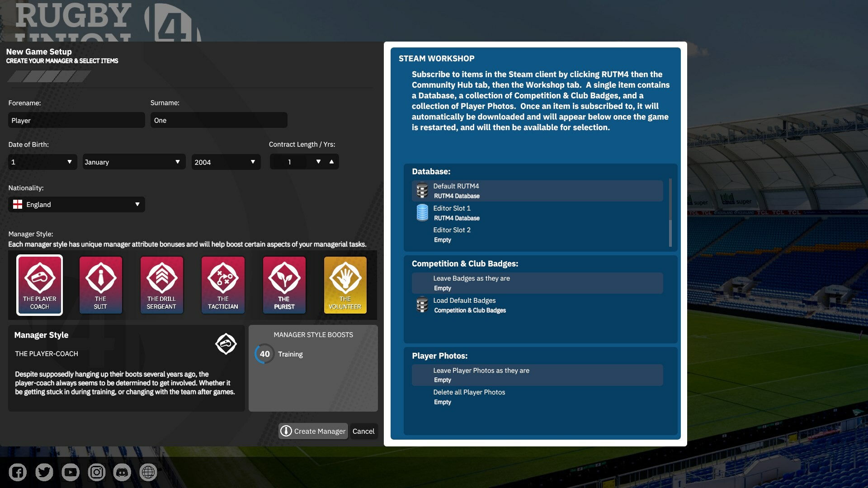Open the birth year dropdown showing 2004
The image size is (868, 488).
pos(226,162)
